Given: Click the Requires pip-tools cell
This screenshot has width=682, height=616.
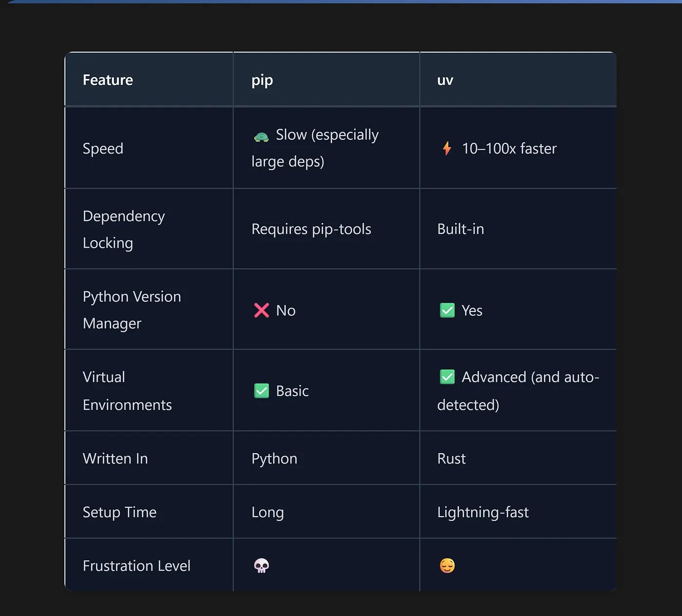Looking at the screenshot, I should [311, 229].
